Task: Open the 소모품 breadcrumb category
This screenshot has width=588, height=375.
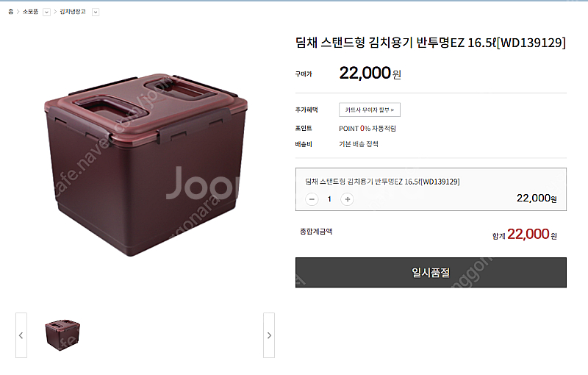Action: [30, 12]
